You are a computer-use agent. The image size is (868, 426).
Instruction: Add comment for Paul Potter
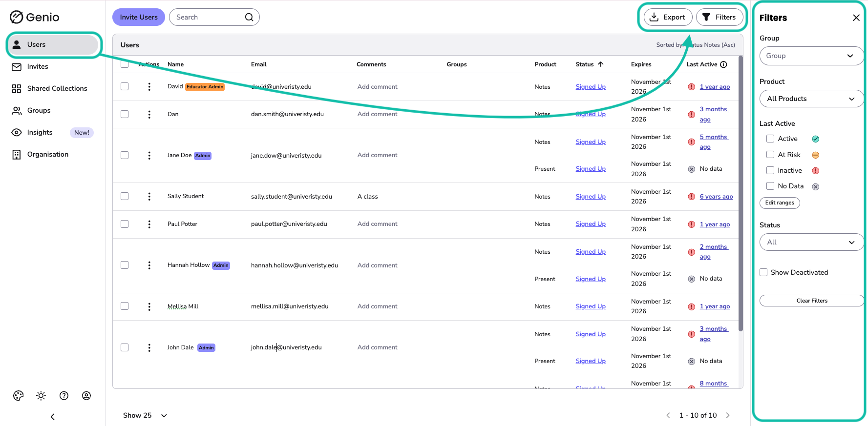click(x=378, y=224)
